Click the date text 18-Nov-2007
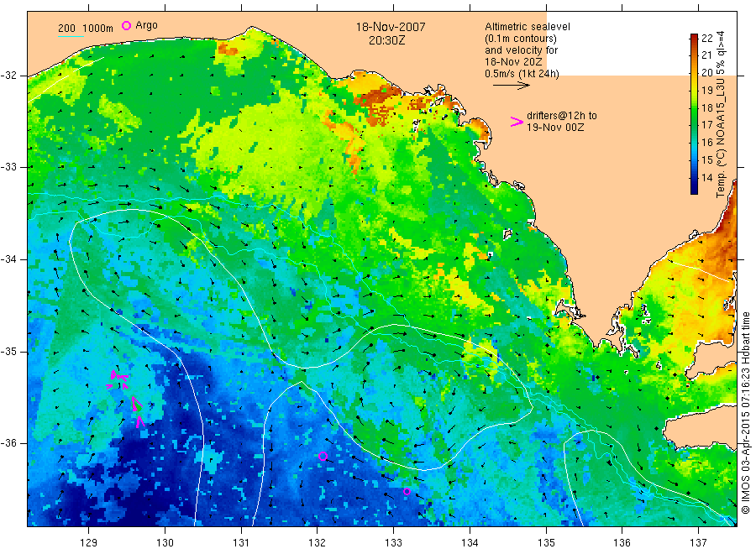The width and height of the screenshot is (756, 554). tap(391, 27)
